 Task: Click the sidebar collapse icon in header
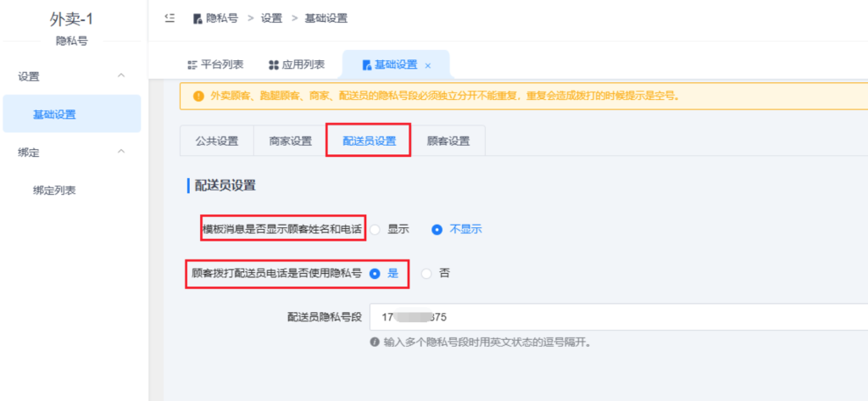tap(170, 18)
